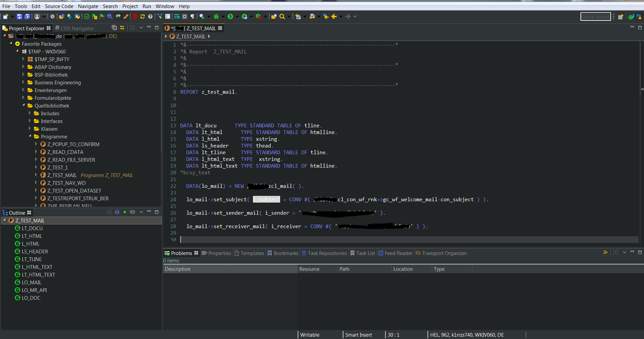This screenshot has height=339, width=644.
Task: Click the green Run play icon
Action: pos(230,16)
